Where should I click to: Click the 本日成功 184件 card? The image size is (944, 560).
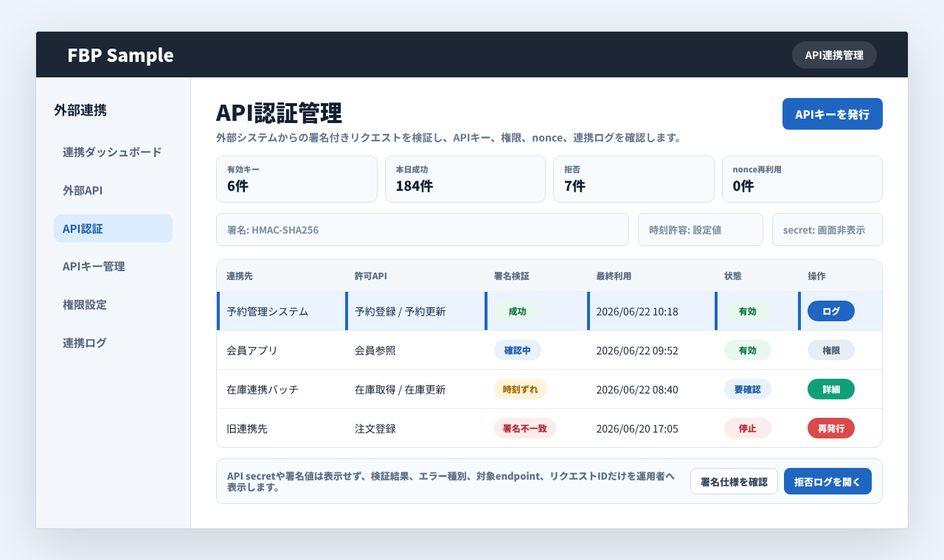point(465,179)
